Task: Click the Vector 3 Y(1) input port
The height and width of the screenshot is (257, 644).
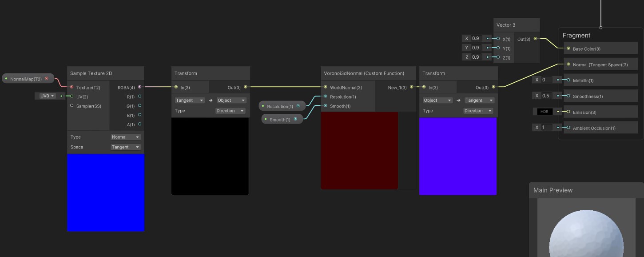Action: tap(498, 48)
